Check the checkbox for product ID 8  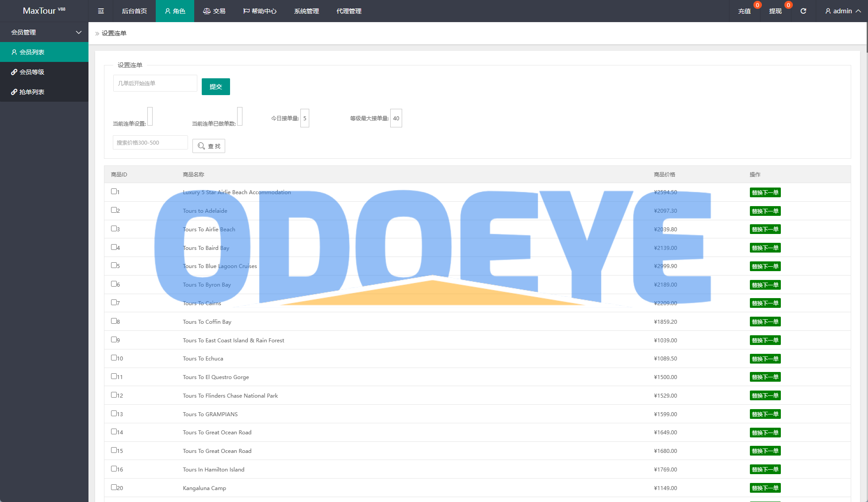tap(114, 321)
